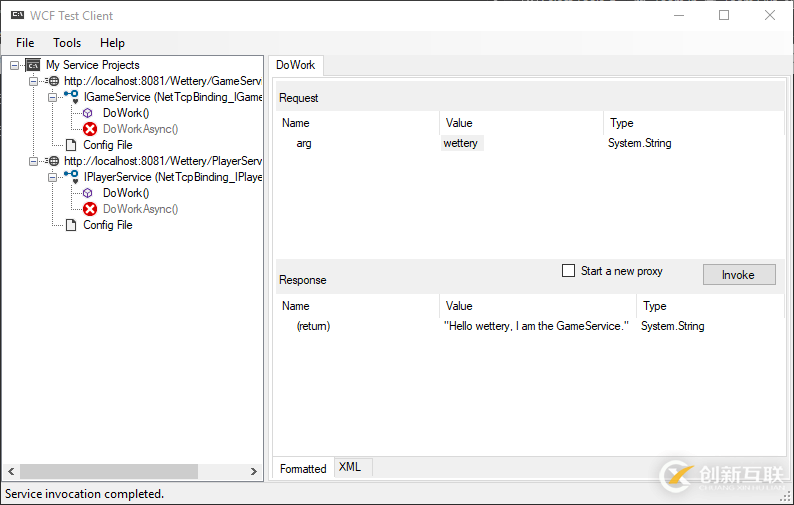This screenshot has height=505, width=794.
Task: Collapse the GameService endpoint tree node
Action: click(x=34, y=81)
